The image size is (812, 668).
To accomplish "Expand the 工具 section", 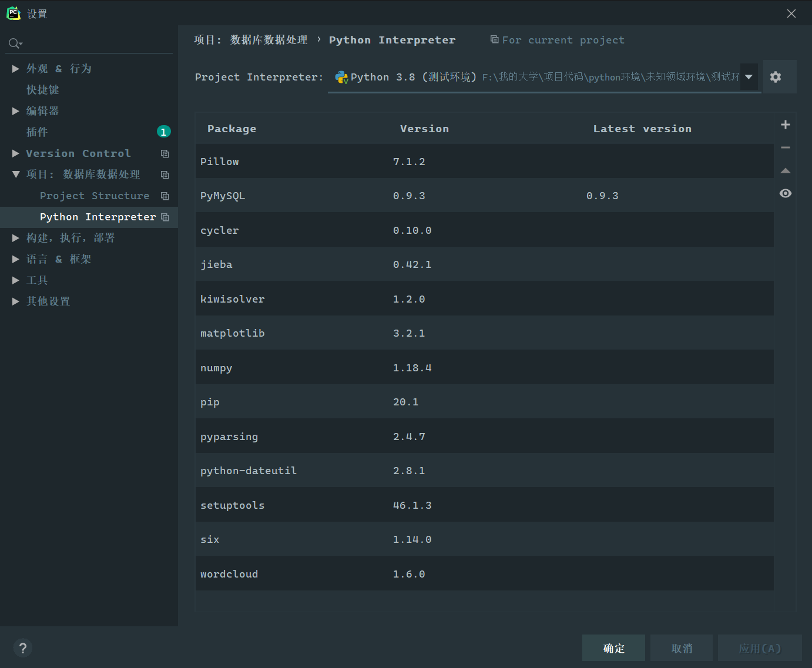I will coord(16,280).
